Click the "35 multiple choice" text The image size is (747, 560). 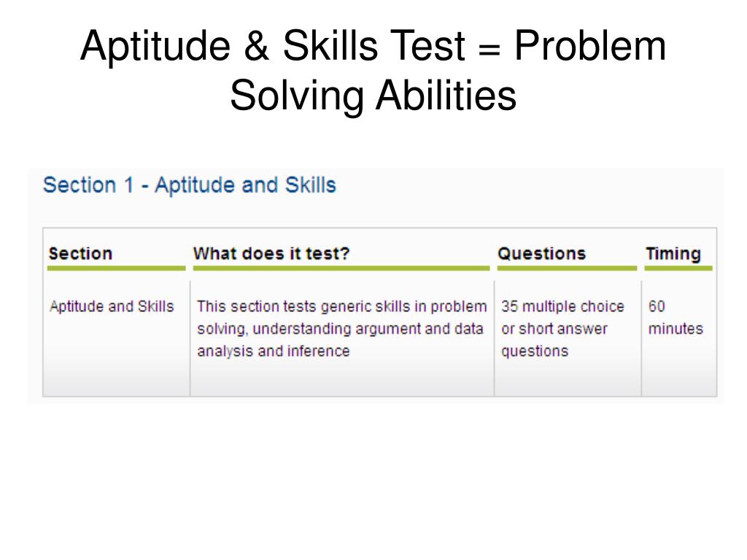[x=562, y=306]
